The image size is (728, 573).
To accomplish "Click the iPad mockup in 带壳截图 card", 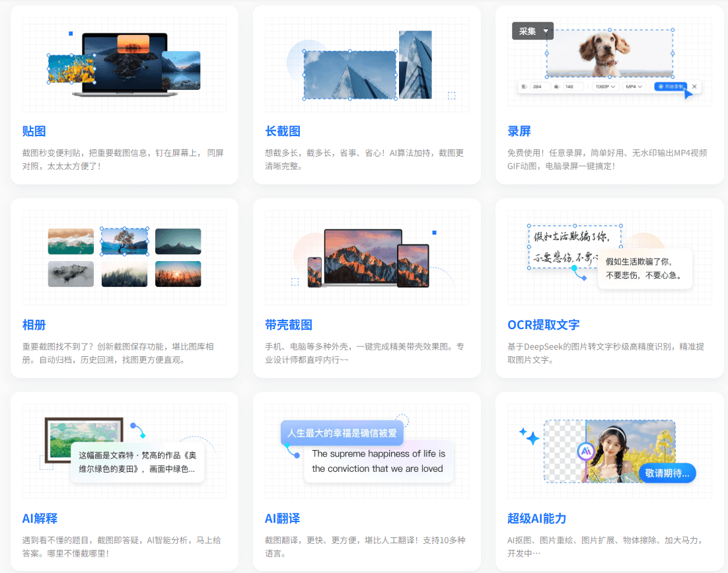I will 413,266.
